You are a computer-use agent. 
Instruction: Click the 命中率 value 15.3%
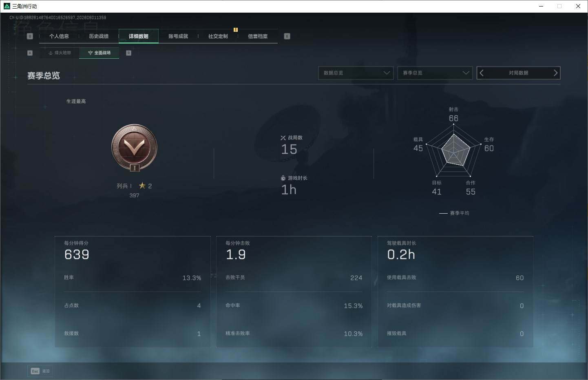pos(353,306)
